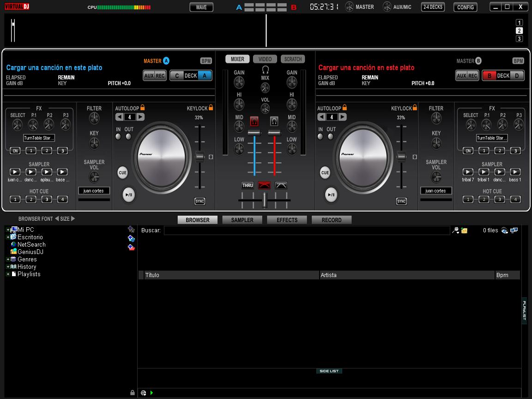Select the NetSearch globe icon

click(x=13, y=244)
